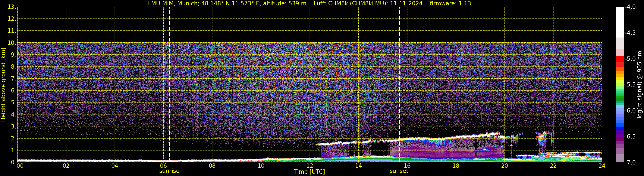Click the 'Time [UTC]' axis label

pos(310,172)
